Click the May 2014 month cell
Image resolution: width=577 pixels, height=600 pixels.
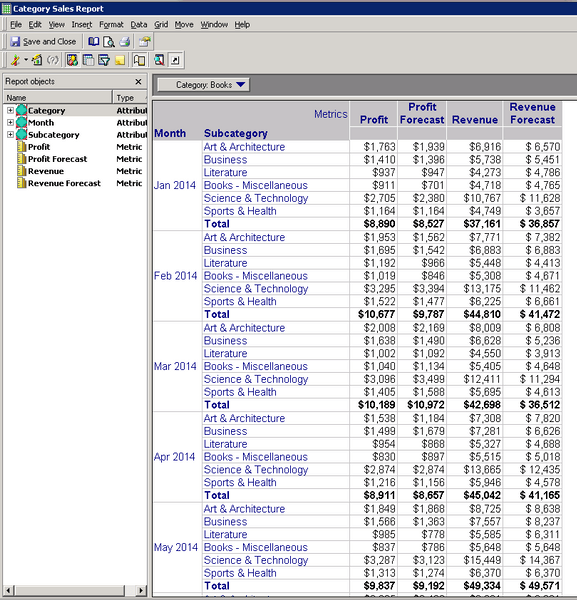(176, 547)
